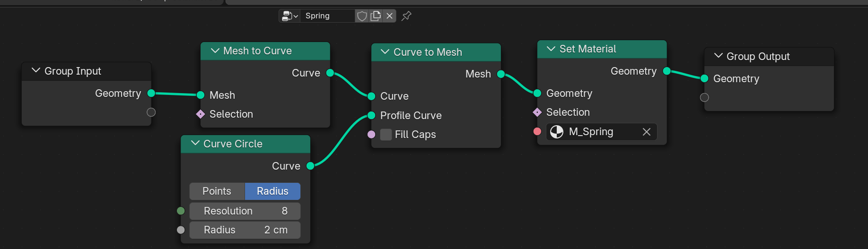Duplicate the Spring node group

tap(376, 16)
